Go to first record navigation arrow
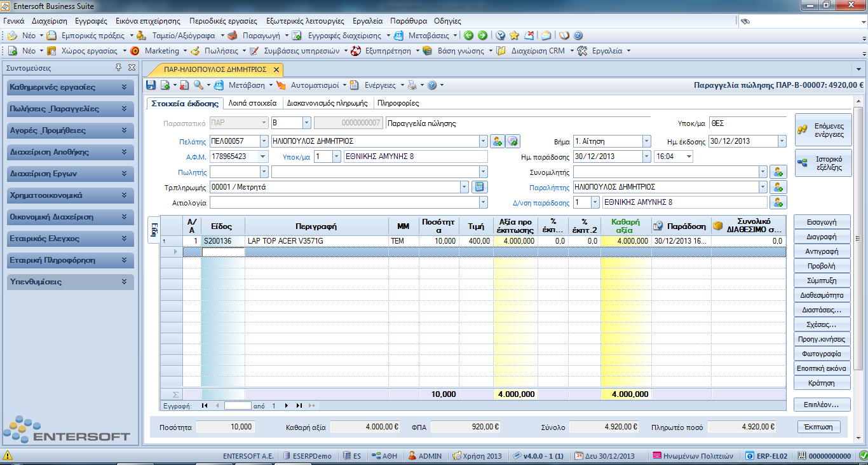This screenshot has width=868, height=465. click(205, 405)
